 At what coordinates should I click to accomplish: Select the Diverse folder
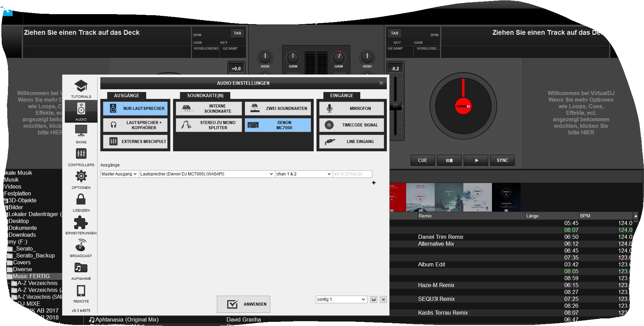(x=22, y=269)
